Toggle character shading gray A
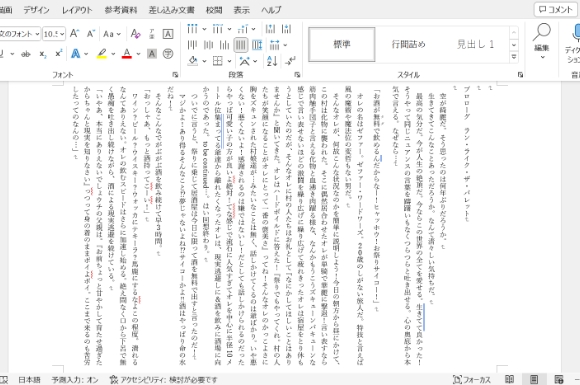 [x=152, y=54]
